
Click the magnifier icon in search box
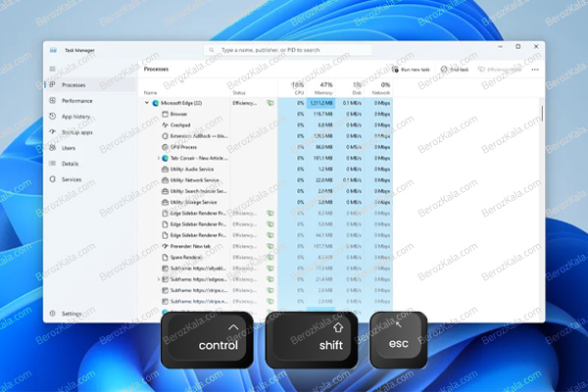click(x=212, y=50)
